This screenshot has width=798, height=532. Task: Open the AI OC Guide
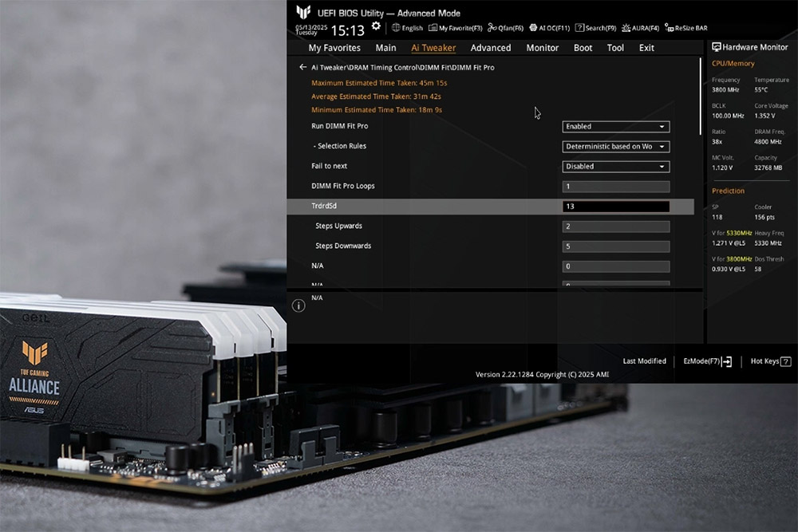pos(550,27)
